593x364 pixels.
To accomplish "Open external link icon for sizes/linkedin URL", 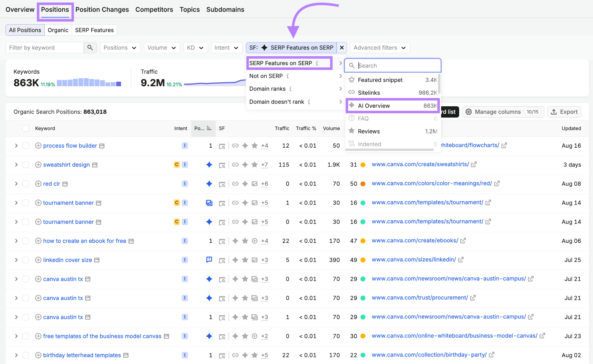I will (461, 260).
